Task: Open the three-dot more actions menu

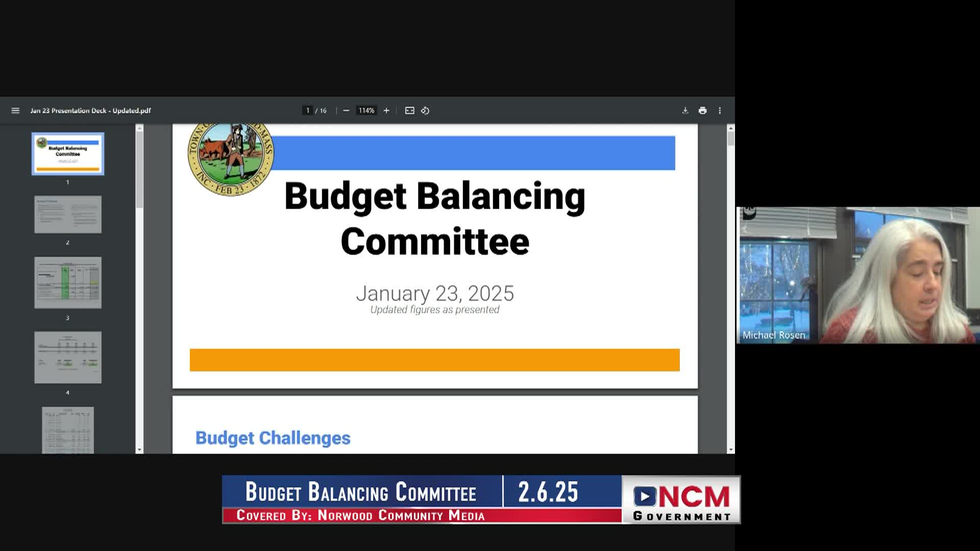Action: [720, 111]
